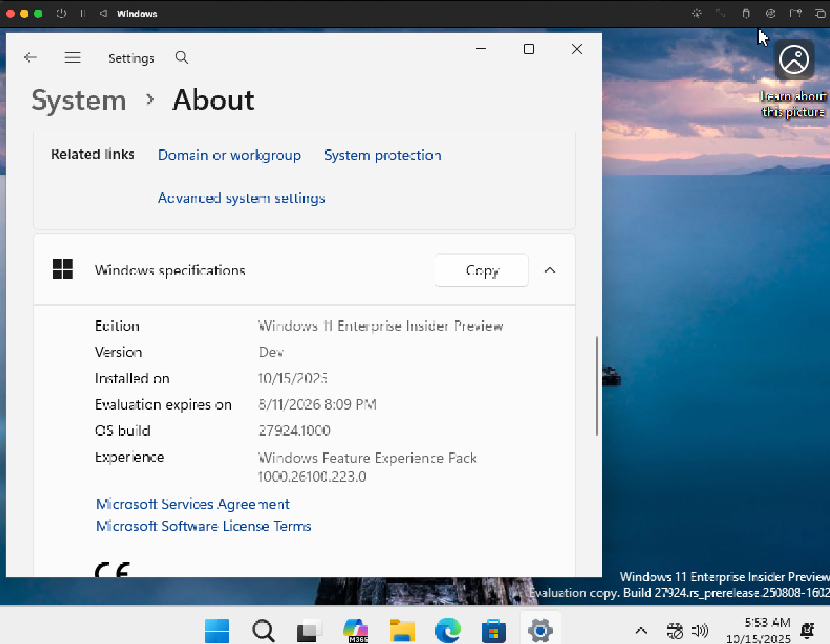The width and height of the screenshot is (830, 644).
Task: Click Windows in the VM title bar
Action: (136, 13)
